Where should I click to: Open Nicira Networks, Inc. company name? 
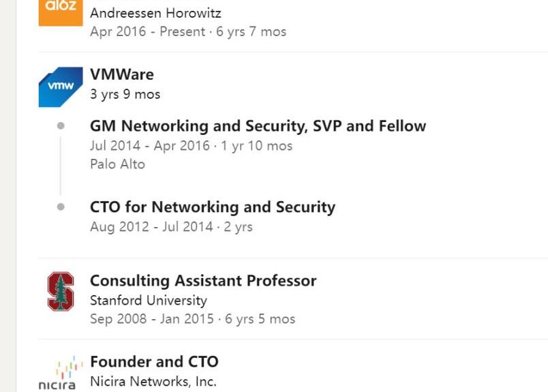click(x=153, y=382)
